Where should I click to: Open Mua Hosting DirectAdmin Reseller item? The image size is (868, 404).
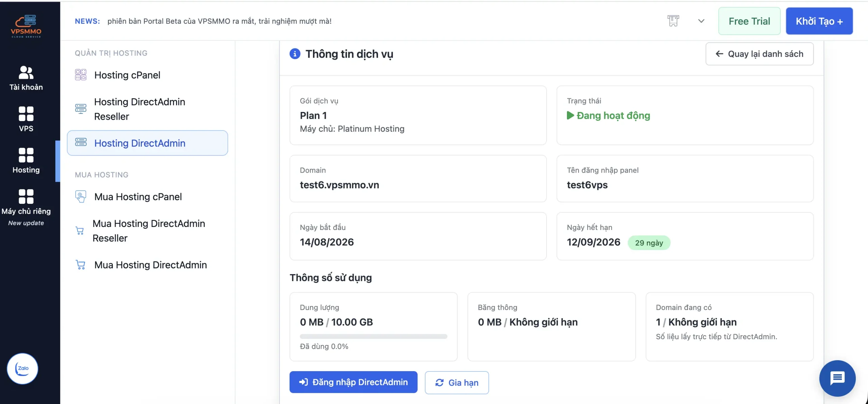(x=147, y=231)
